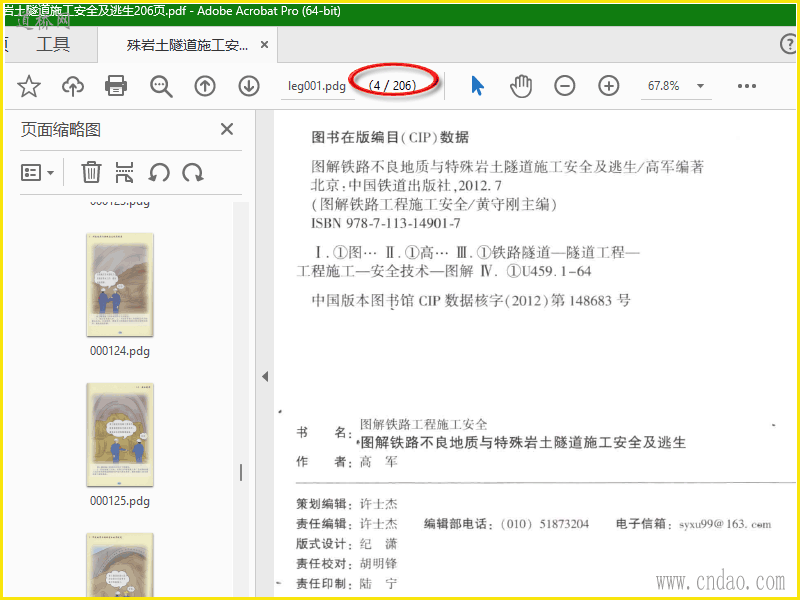800x600 pixels.
Task: Select the 000125.pdg page thumbnail
Action: (x=120, y=435)
